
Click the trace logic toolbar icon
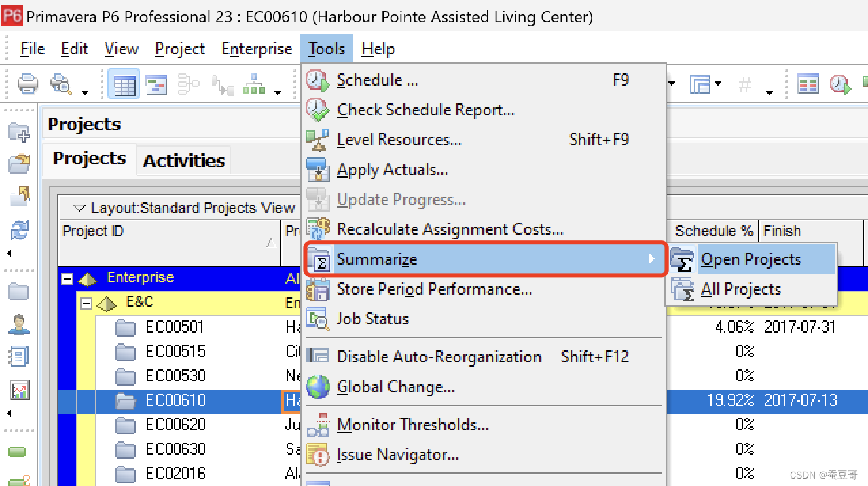222,84
